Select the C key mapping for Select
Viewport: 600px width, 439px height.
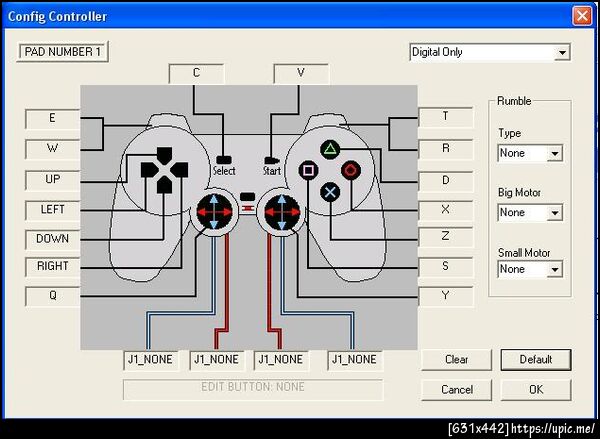tap(196, 73)
